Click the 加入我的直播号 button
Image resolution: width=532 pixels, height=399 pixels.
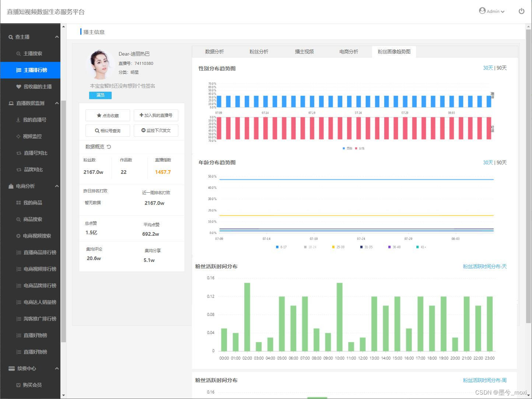[x=156, y=115]
